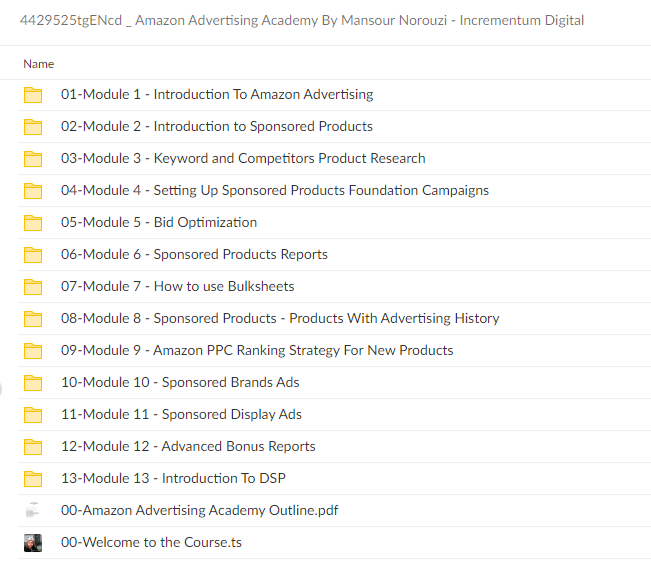Open 03-Module 3 - Keyword and Competitors Product Research
This screenshot has height=572, width=651.
[243, 158]
